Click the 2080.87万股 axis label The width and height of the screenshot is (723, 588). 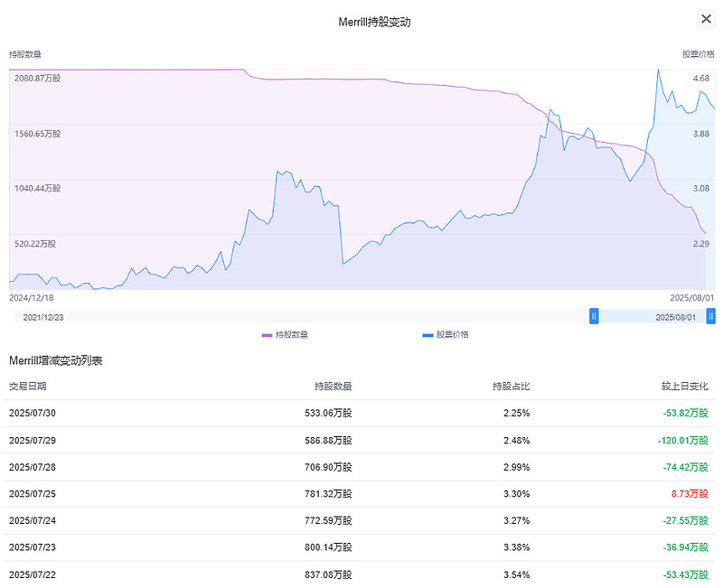tap(37, 79)
